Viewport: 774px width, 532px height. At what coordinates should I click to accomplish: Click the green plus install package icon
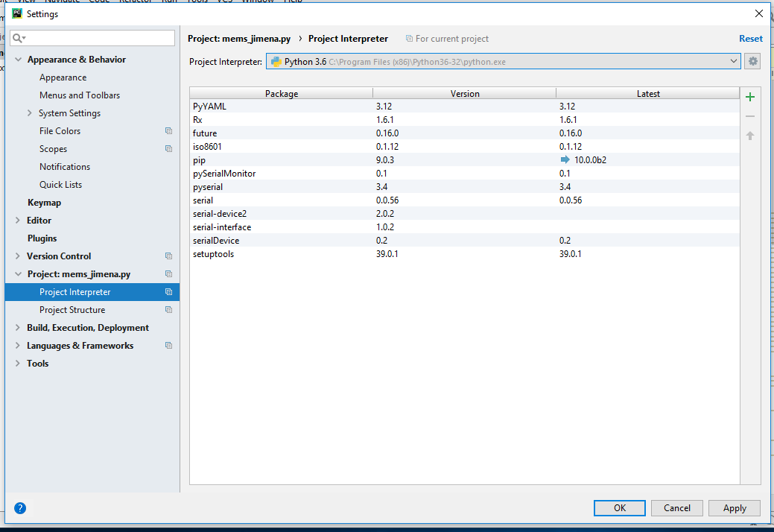pyautogui.click(x=750, y=97)
